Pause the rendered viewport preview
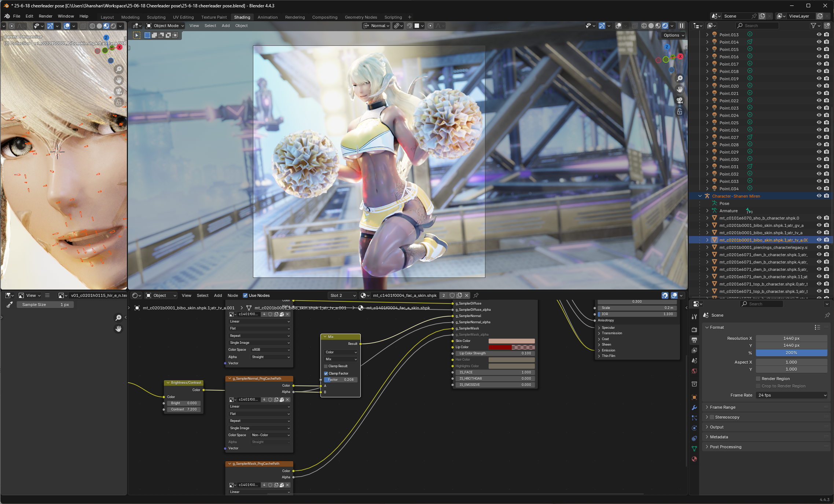Viewport: 834px width, 504px height. (x=681, y=26)
